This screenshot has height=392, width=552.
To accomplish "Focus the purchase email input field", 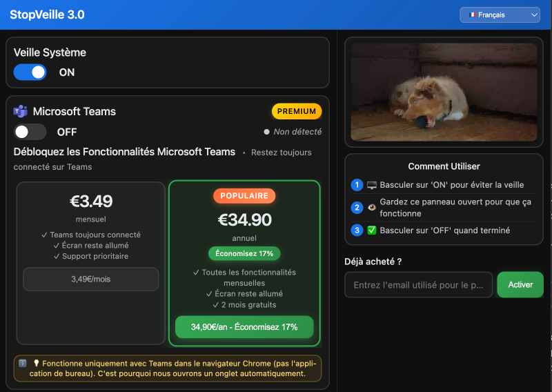I will tap(418, 285).
